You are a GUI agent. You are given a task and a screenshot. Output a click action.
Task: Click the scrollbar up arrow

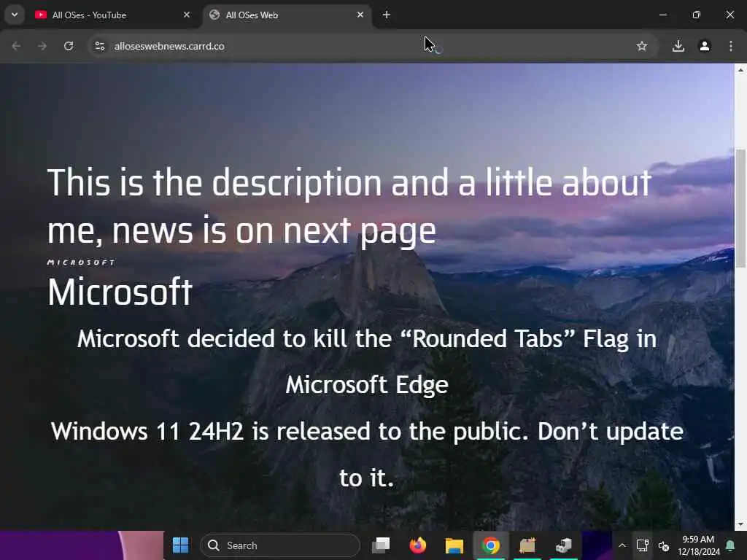coord(740,70)
